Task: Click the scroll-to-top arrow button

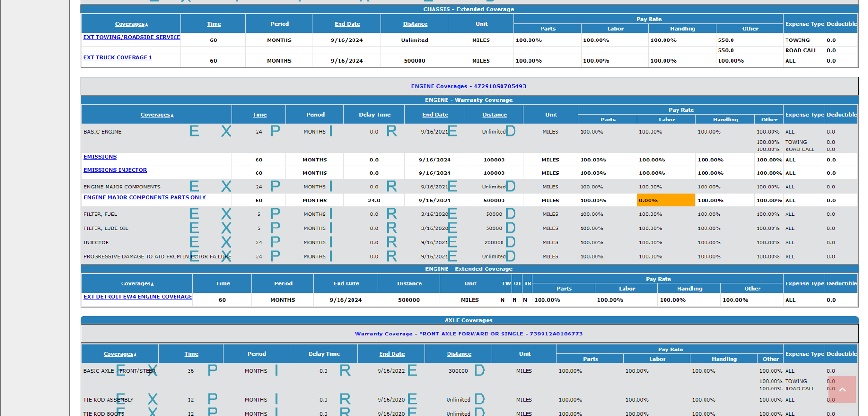Action: tap(842, 389)
